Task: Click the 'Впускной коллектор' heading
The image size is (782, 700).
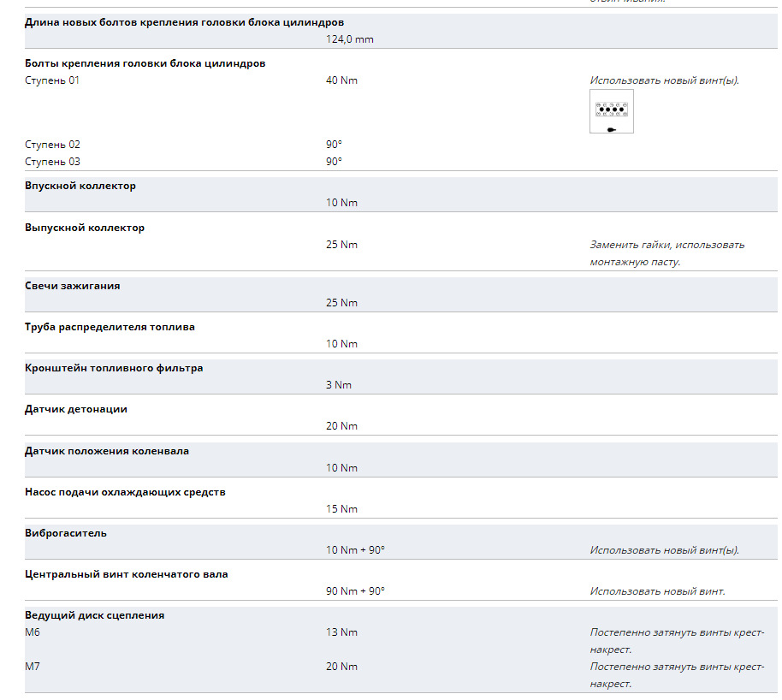Action: (x=80, y=186)
